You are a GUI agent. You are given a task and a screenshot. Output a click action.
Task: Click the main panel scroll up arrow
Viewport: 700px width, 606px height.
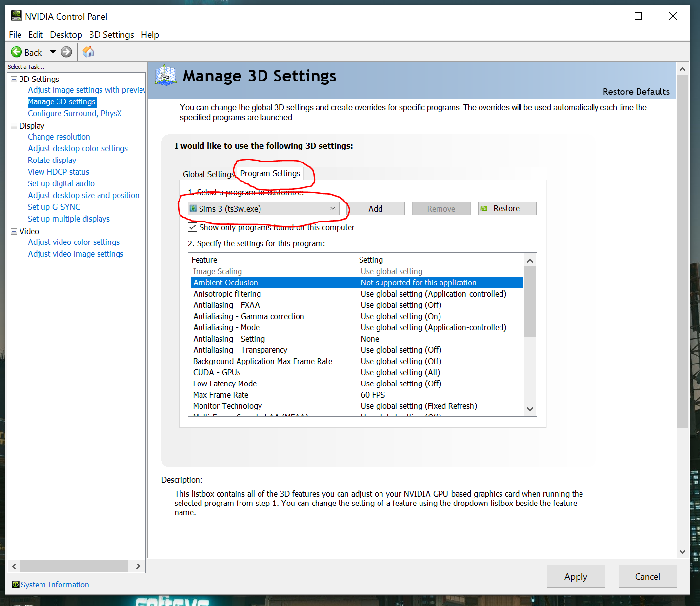[682, 69]
